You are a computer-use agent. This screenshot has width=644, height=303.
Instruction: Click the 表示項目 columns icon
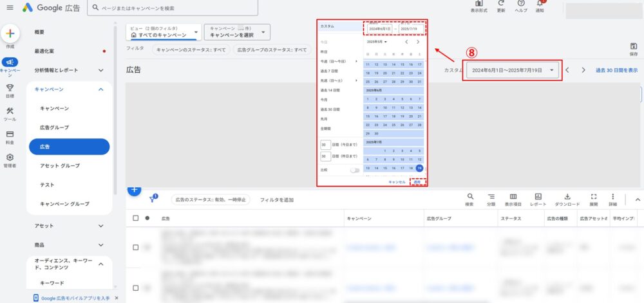[x=513, y=196]
